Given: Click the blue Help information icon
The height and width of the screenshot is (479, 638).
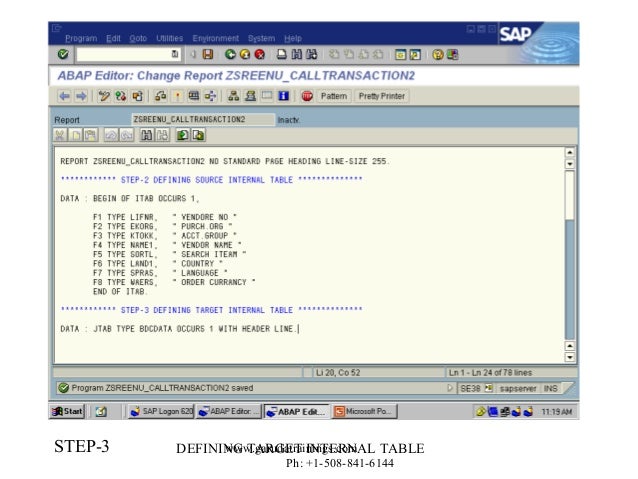Looking at the screenshot, I should (284, 96).
